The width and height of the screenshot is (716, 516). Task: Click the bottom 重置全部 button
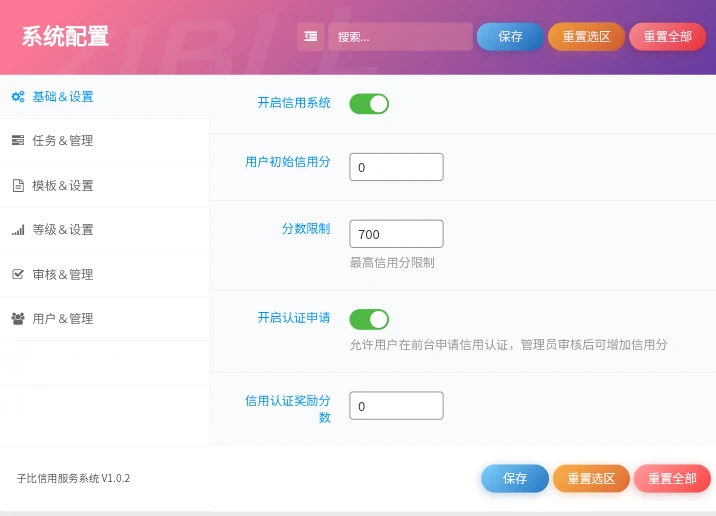[672, 479]
